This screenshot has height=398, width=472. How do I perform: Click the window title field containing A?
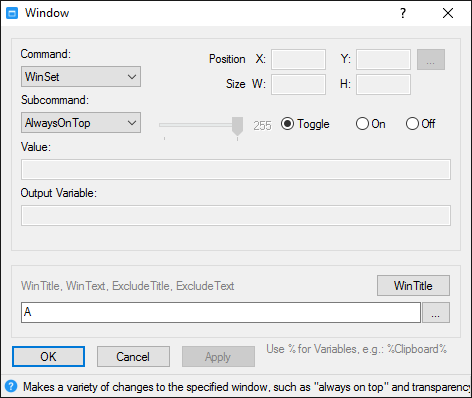pyautogui.click(x=221, y=312)
